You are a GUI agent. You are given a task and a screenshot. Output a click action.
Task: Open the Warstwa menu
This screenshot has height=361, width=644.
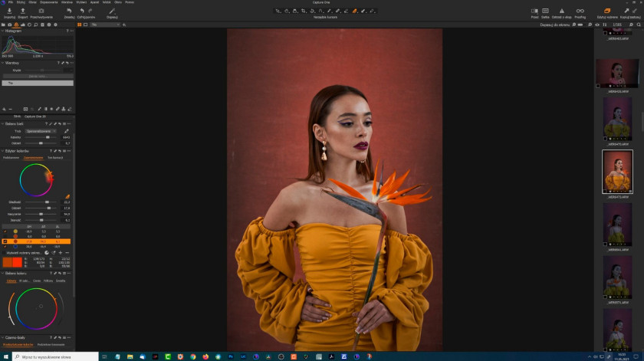point(67,2)
